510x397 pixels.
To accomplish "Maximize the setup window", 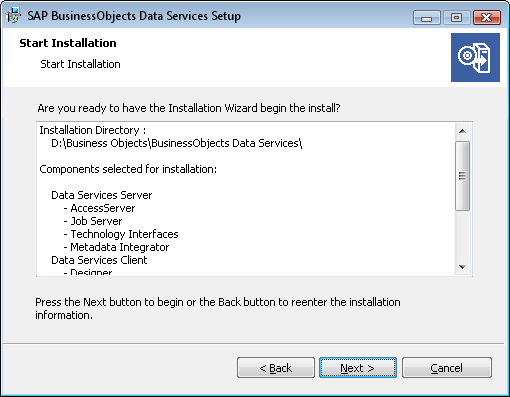I will 456,17.
